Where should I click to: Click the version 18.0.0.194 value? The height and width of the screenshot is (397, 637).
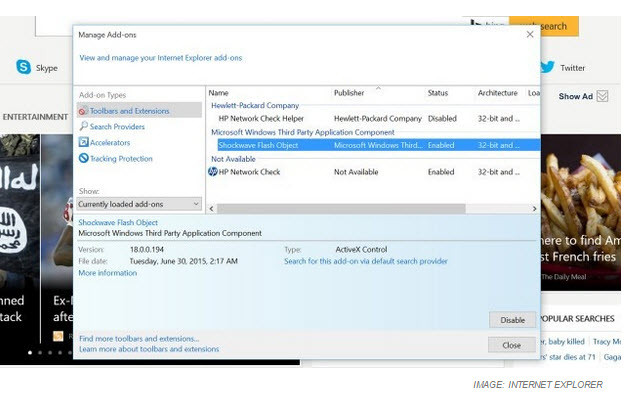coord(147,249)
